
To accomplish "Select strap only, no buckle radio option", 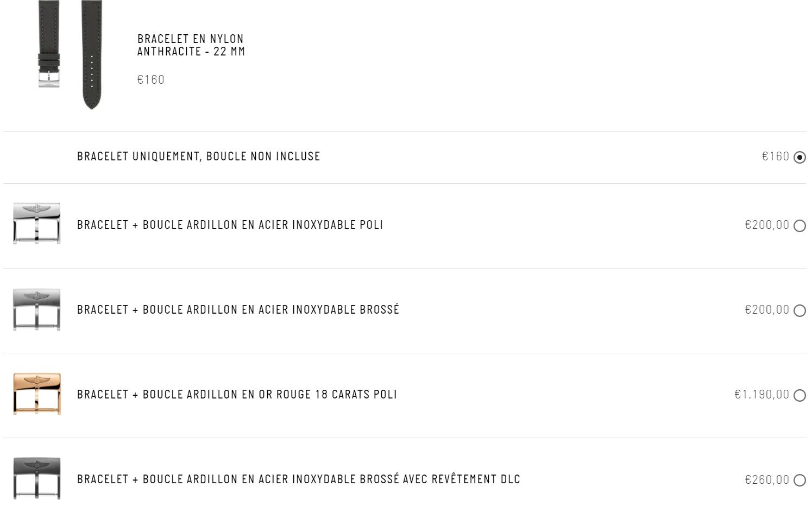I will coord(800,157).
